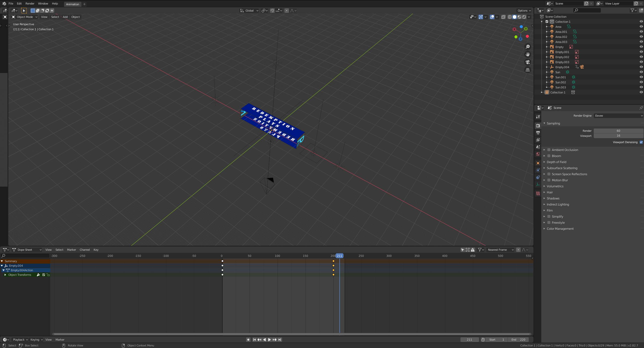Viewport: 644px width, 348px height.
Task: Open the World Properties tab
Action: tap(538, 154)
